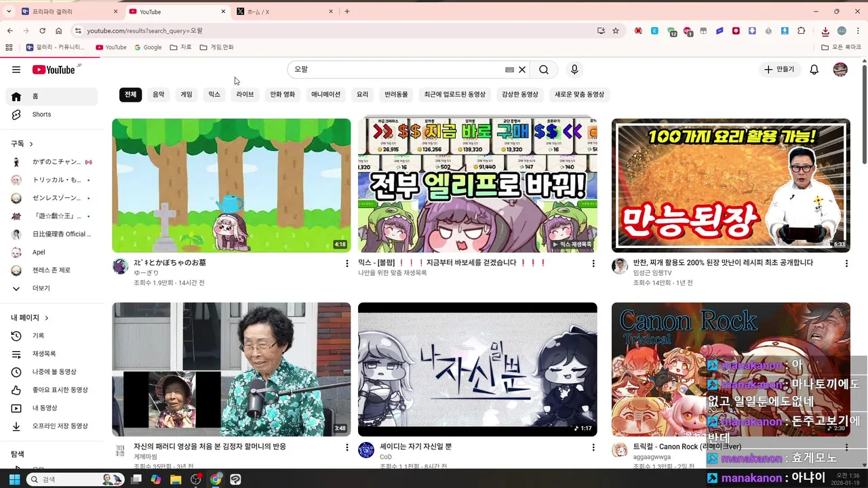Open the 日比優理香 Official subscription channel
Image resolution: width=868 pixels, height=488 pixels.
click(52, 234)
